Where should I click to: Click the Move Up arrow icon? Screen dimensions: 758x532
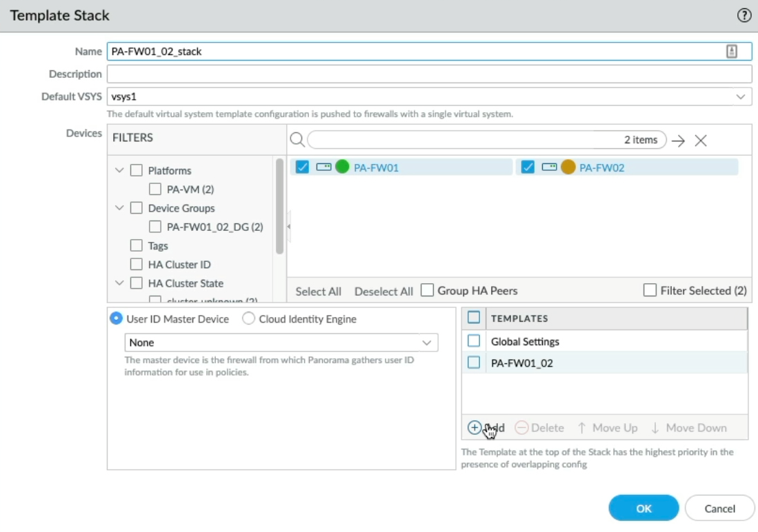coord(581,428)
